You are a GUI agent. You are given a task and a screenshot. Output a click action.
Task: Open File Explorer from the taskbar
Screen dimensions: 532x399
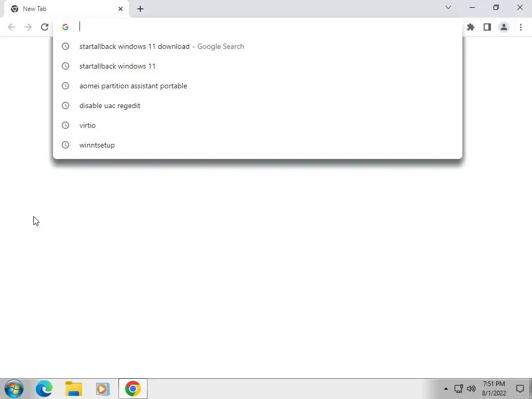coord(74,389)
